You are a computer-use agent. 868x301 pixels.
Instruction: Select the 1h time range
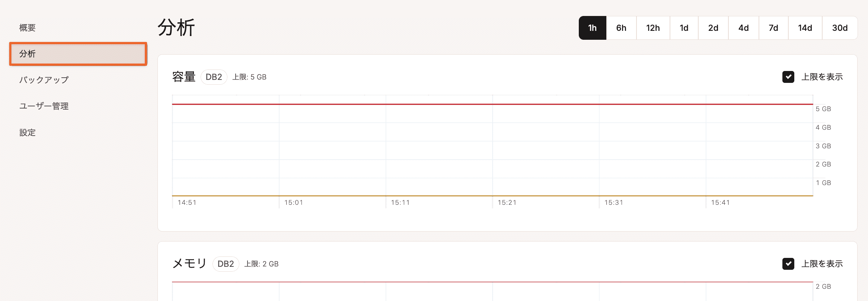(x=592, y=28)
